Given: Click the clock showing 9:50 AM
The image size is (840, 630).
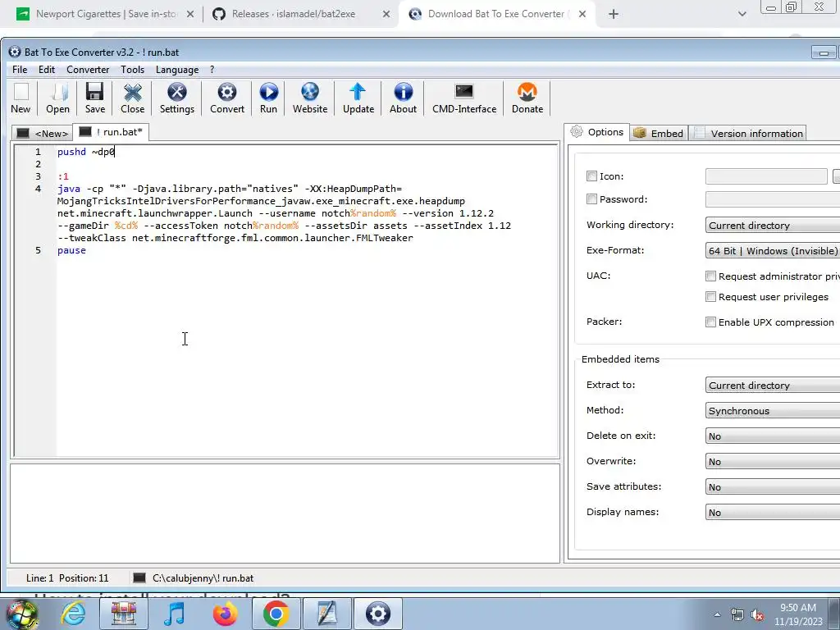Looking at the screenshot, I should pyautogui.click(x=798, y=608).
